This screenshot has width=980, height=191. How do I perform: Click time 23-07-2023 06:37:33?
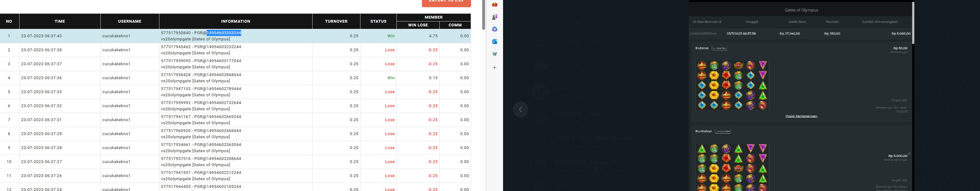click(41, 92)
